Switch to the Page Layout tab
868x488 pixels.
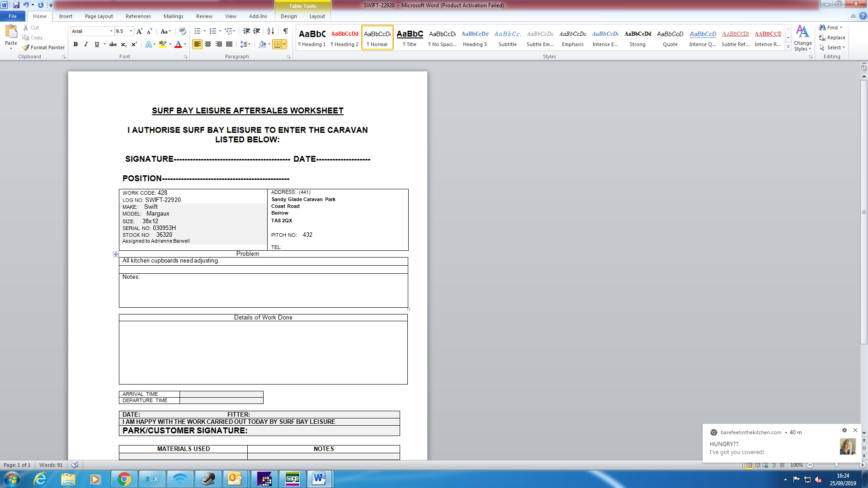99,16
